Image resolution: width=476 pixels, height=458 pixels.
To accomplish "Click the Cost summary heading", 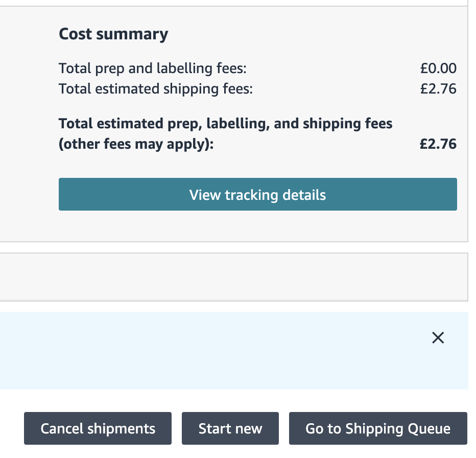I will click(x=113, y=34).
